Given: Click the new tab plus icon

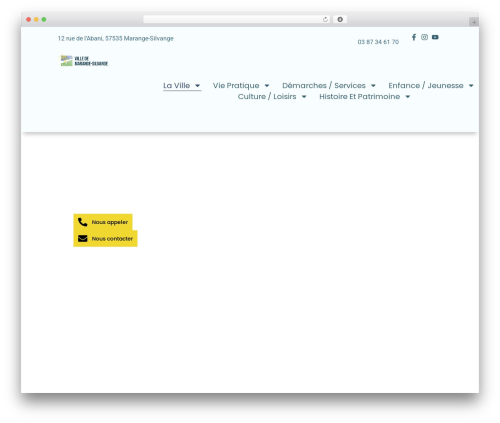Looking at the screenshot, I should pos(474,22).
